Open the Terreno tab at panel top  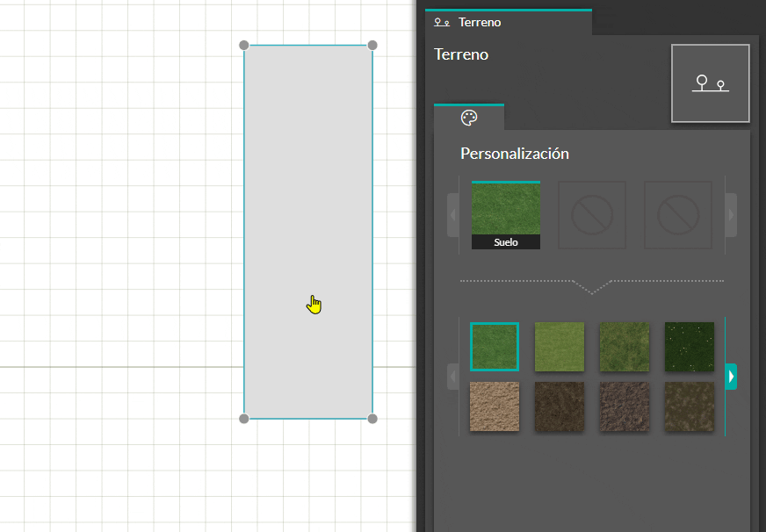coord(509,23)
